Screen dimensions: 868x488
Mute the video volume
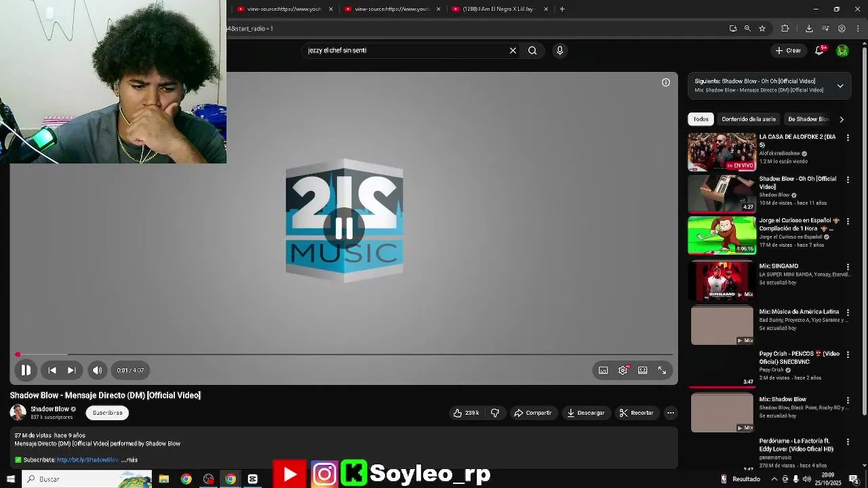pos(98,370)
